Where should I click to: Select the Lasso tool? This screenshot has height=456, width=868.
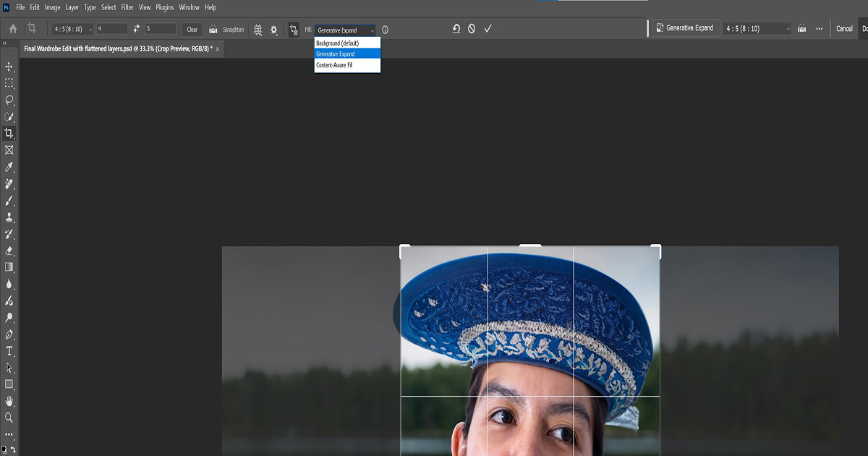point(9,100)
